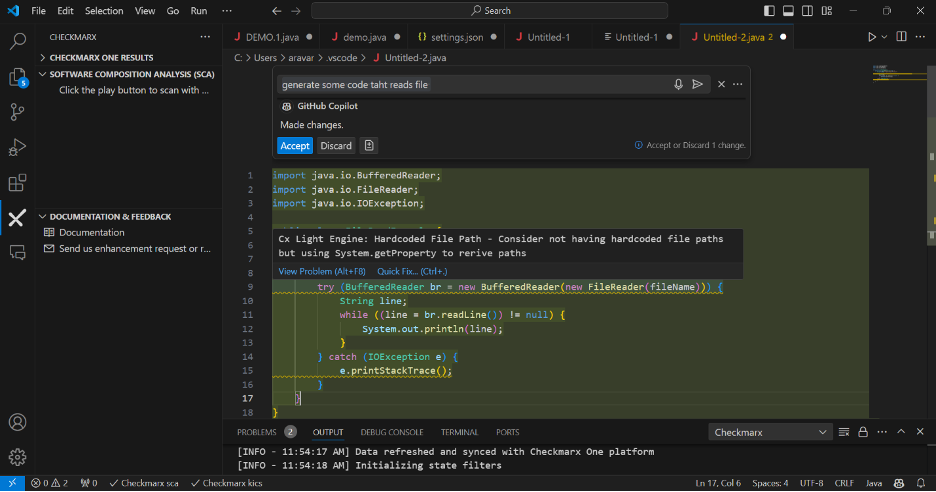
Task: Open the Selection menu
Action: (x=104, y=10)
